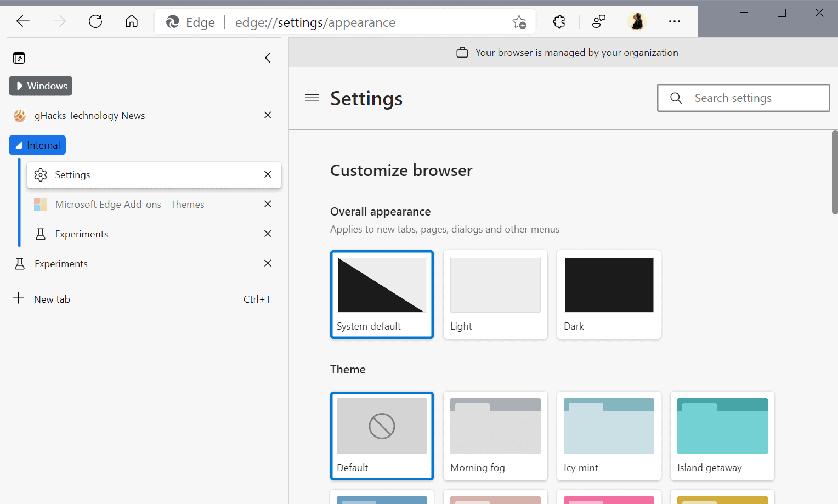Close the Microsoft Edge Add-ons tab

click(x=268, y=204)
